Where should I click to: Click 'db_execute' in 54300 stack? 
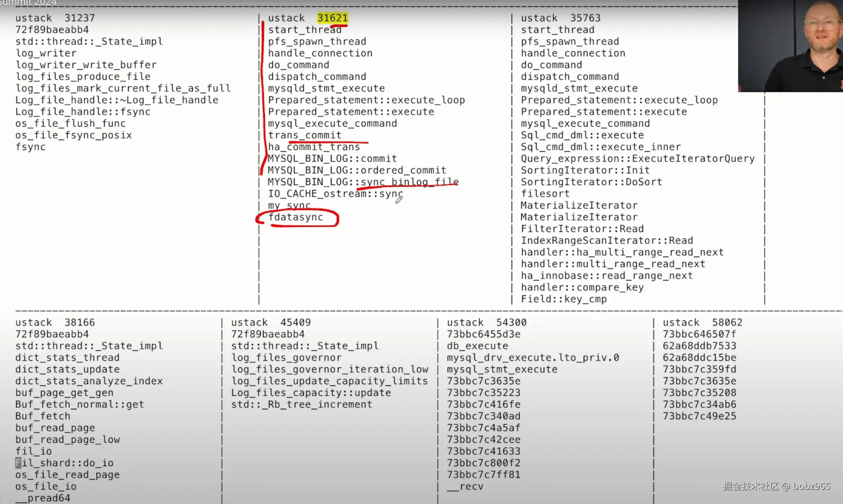(x=478, y=346)
